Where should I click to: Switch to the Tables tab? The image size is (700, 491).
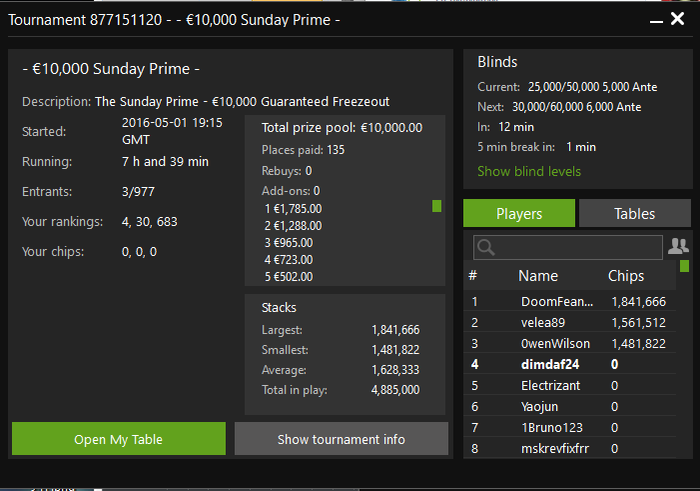tap(634, 213)
